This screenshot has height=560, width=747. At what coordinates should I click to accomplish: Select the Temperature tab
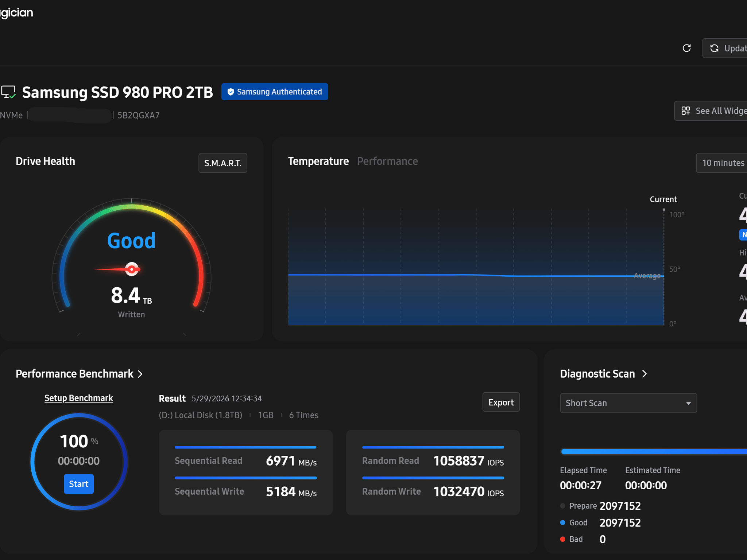pyautogui.click(x=318, y=161)
